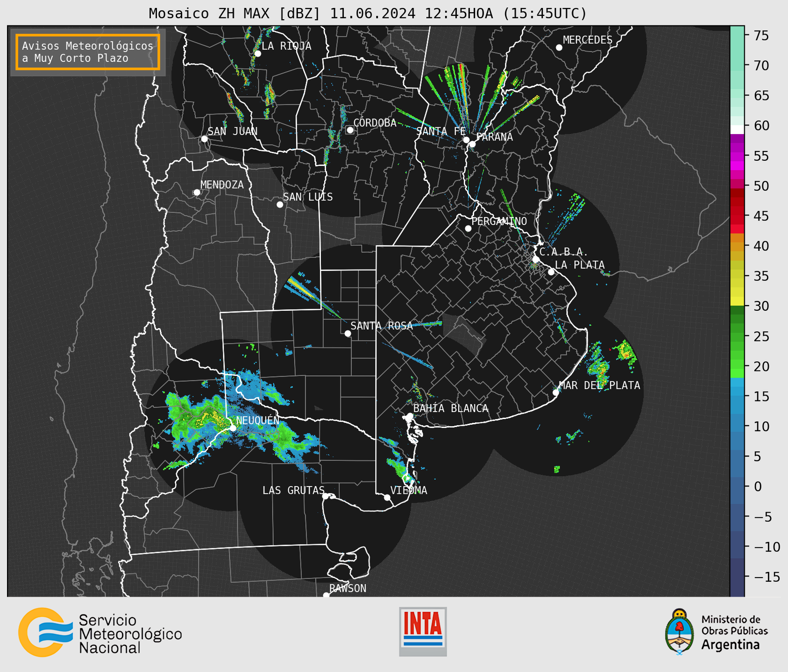Select the Paraná city marker
The image size is (788, 672).
coord(472,144)
